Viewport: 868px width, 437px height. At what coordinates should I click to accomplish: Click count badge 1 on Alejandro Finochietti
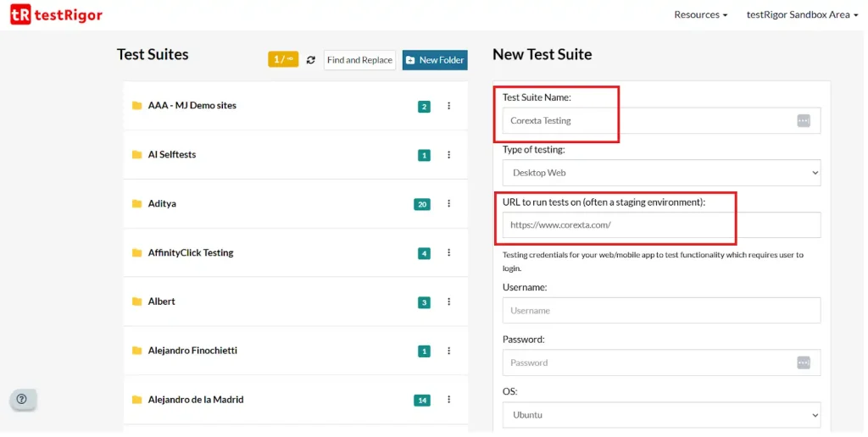pos(424,351)
